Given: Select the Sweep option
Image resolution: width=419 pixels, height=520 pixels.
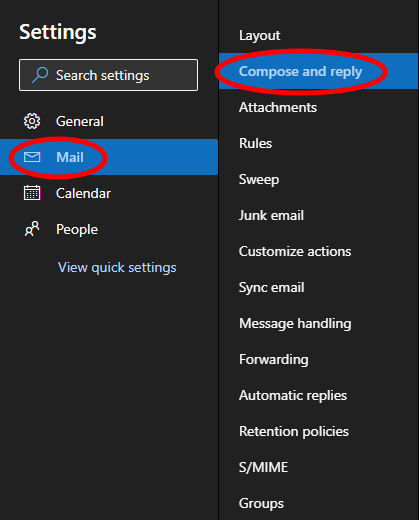Looking at the screenshot, I should pyautogui.click(x=318, y=179).
